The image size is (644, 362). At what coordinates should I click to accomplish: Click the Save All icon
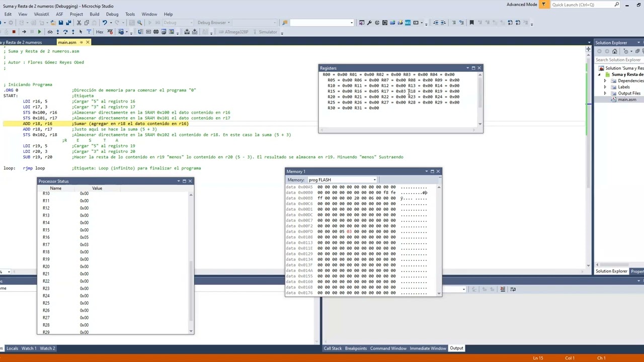click(x=68, y=23)
